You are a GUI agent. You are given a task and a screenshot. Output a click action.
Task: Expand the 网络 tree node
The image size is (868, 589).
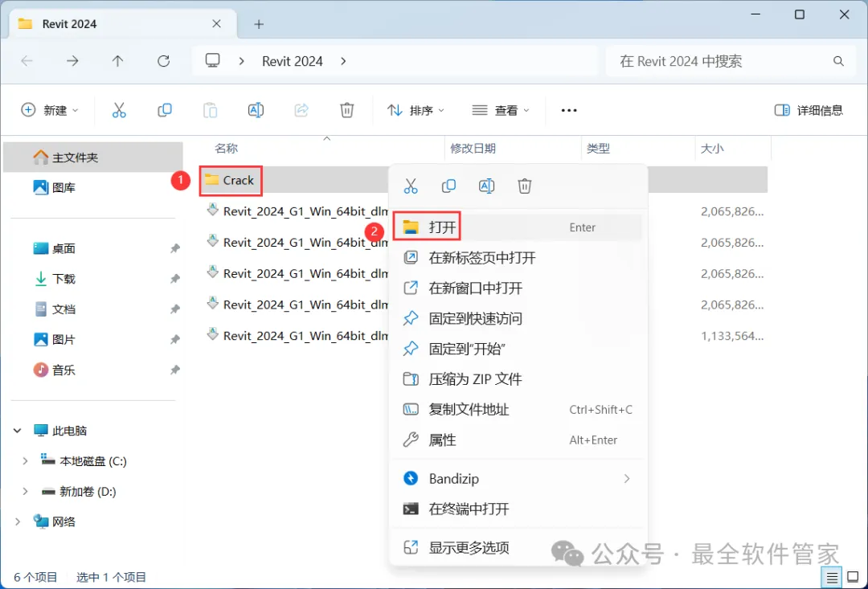click(17, 522)
